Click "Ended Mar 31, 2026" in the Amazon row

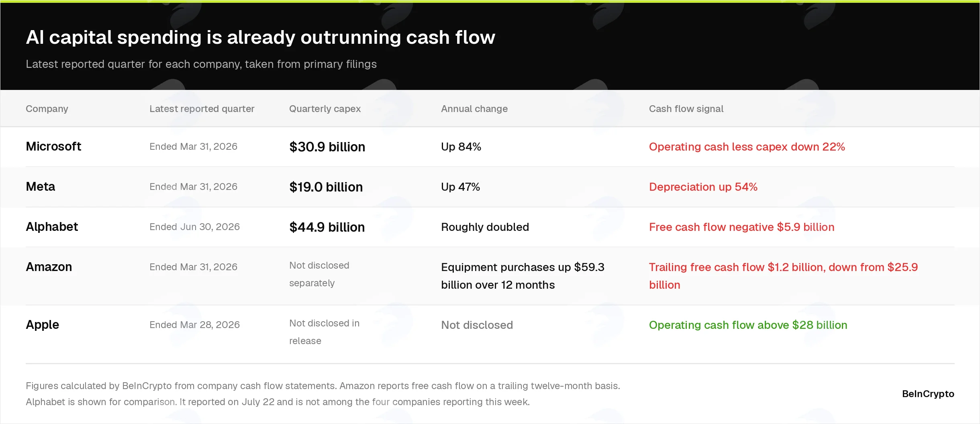(193, 267)
